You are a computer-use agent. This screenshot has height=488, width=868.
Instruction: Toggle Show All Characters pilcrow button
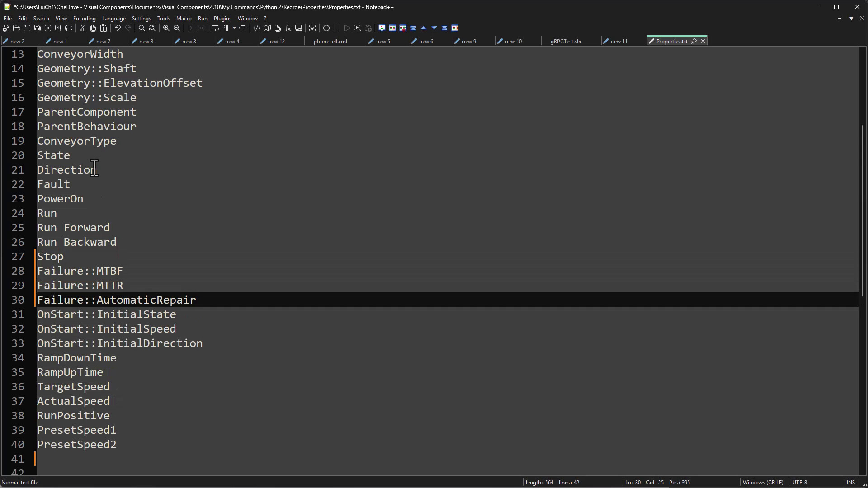point(226,28)
